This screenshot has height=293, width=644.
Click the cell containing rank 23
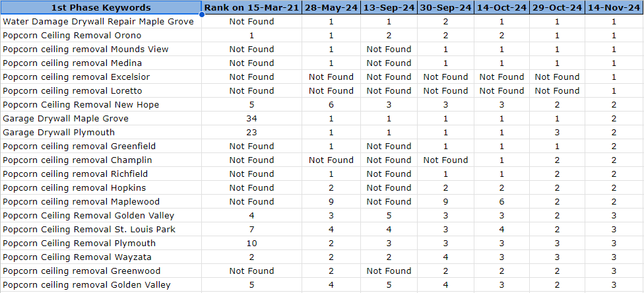[251, 132]
